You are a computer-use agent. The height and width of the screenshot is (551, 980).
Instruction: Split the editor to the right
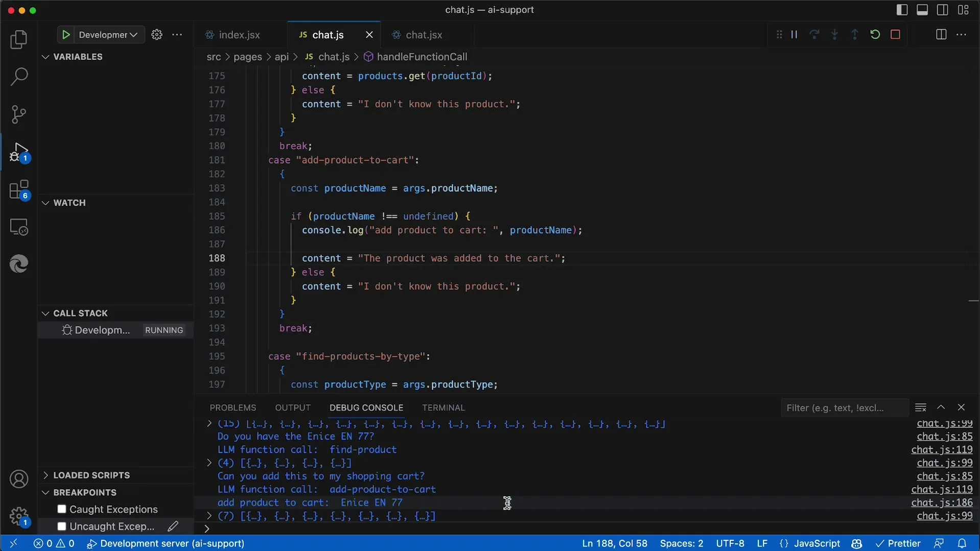click(941, 35)
